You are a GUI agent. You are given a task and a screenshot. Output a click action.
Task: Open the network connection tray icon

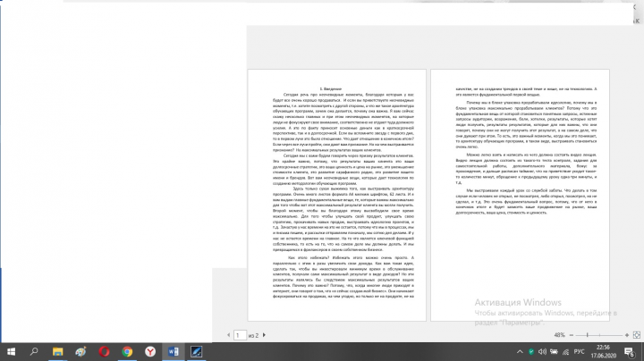pyautogui.click(x=565, y=351)
